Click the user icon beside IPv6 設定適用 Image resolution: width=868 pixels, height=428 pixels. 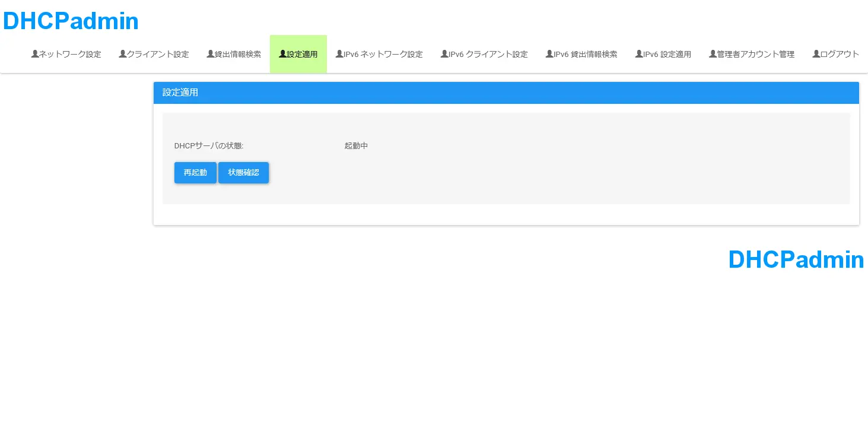[x=639, y=54]
